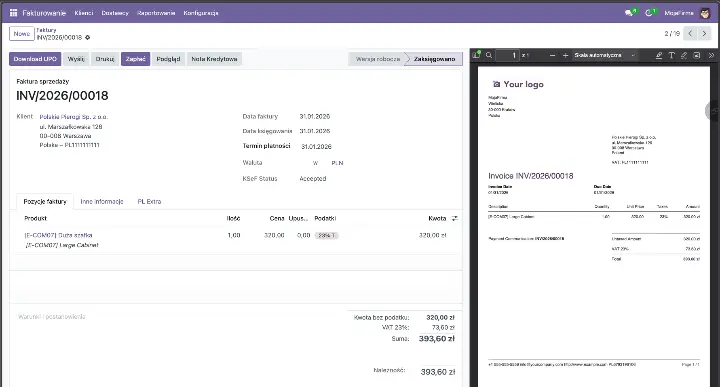Open the customer Polskie Pierogi link

73,117
